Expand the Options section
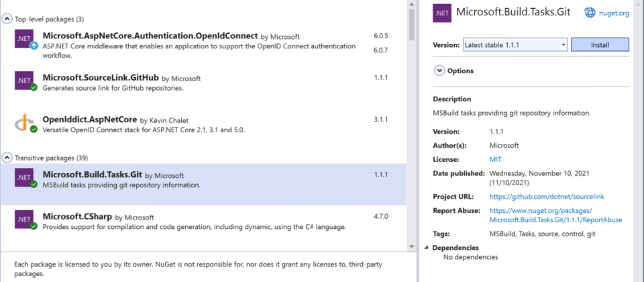 click(x=439, y=70)
